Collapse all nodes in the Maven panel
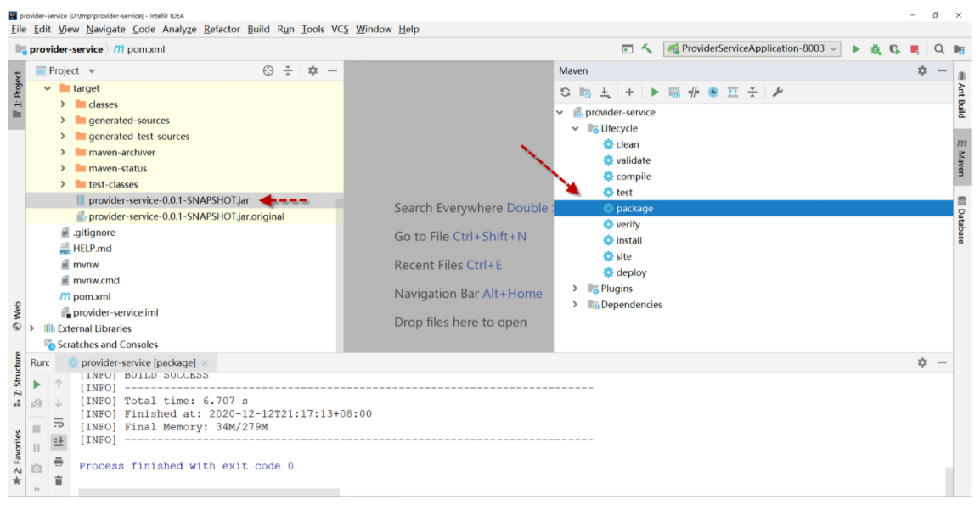 click(752, 93)
